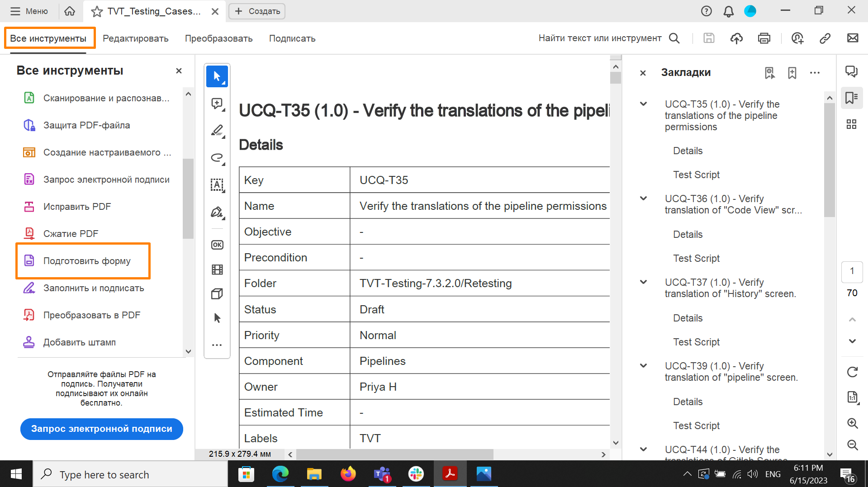The width and height of the screenshot is (868, 487).
Task: Open Редактировать tab
Action: click(x=136, y=38)
